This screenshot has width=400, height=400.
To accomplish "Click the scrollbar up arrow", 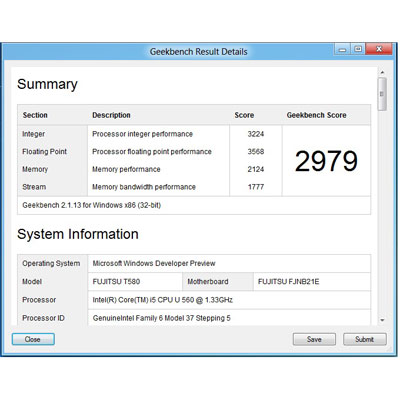I will [382, 72].
